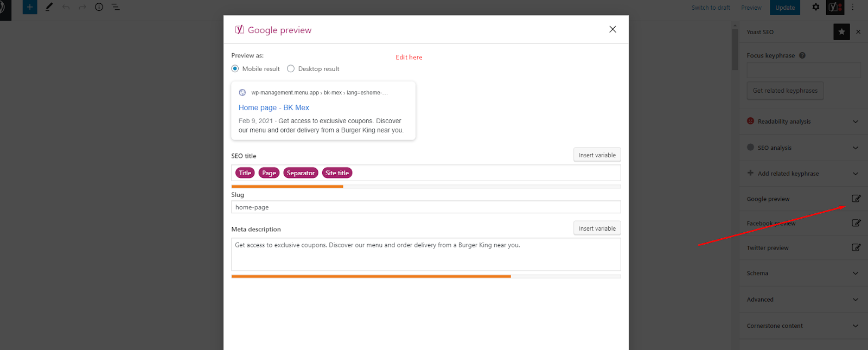Click the Twitter preview label
Image resolution: width=868 pixels, height=350 pixels.
[x=768, y=248]
